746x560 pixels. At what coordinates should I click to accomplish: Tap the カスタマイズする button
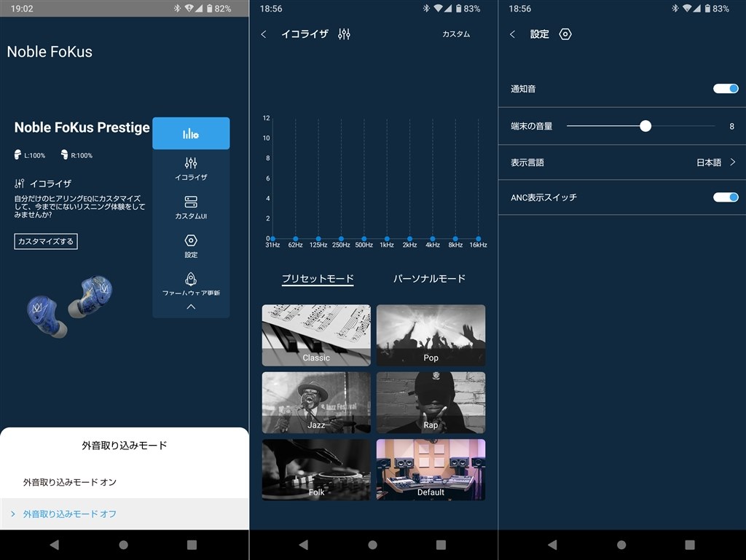(46, 241)
